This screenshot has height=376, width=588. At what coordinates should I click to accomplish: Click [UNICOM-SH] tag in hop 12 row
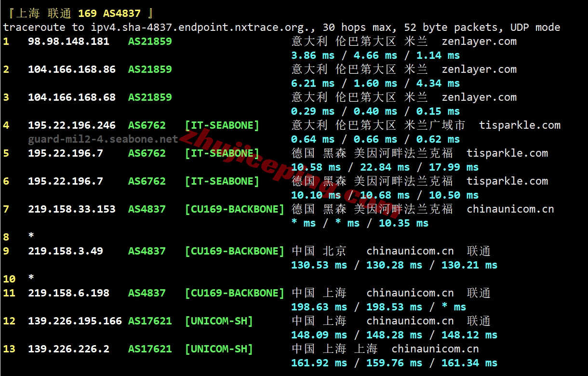(x=219, y=321)
